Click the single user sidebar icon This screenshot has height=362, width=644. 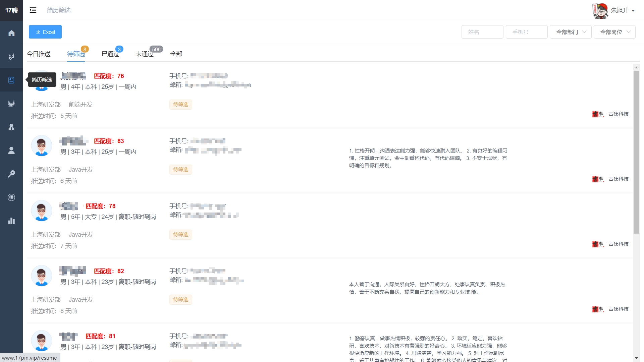click(x=11, y=150)
